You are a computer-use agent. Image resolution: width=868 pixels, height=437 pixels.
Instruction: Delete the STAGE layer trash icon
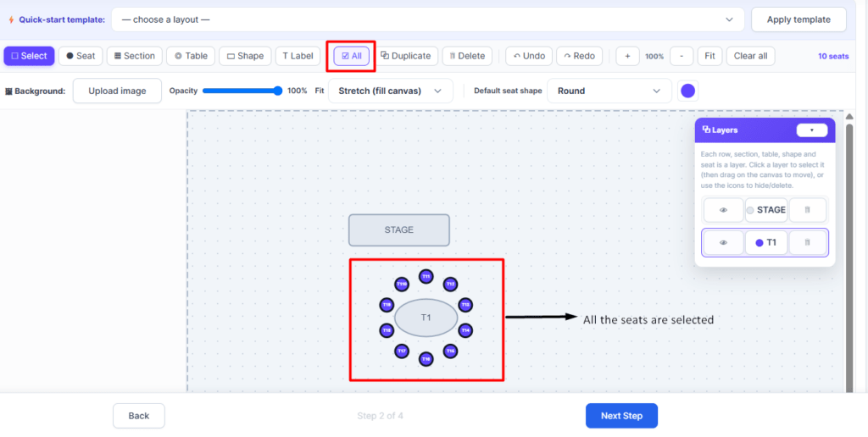807,210
